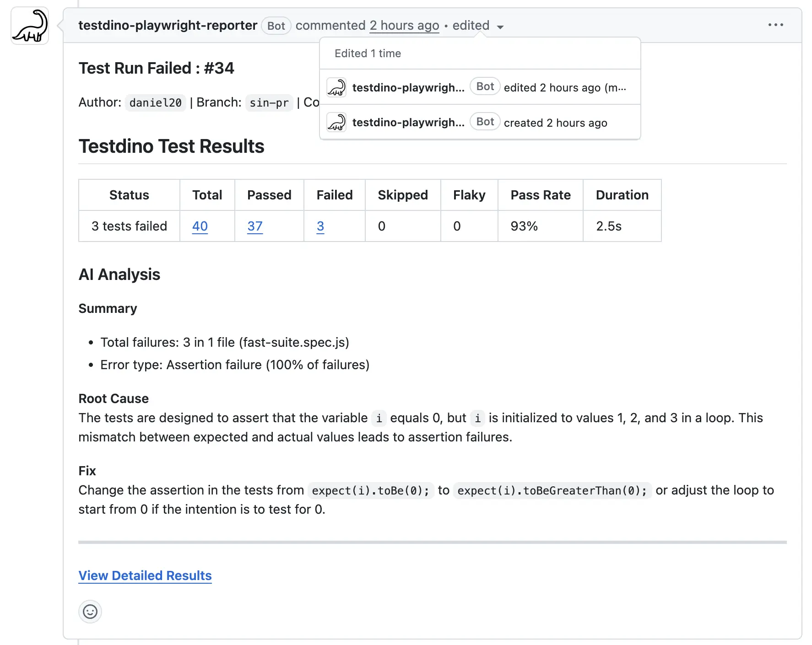This screenshot has height=645, width=812.
Task: Click the author code tag 'daniel20'
Action: point(156,102)
